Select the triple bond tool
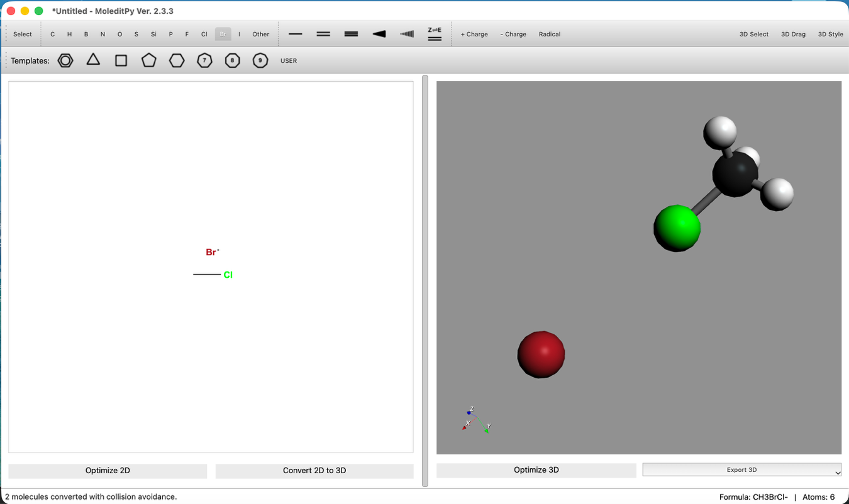Screen dimensions: 849x504 tap(350, 34)
